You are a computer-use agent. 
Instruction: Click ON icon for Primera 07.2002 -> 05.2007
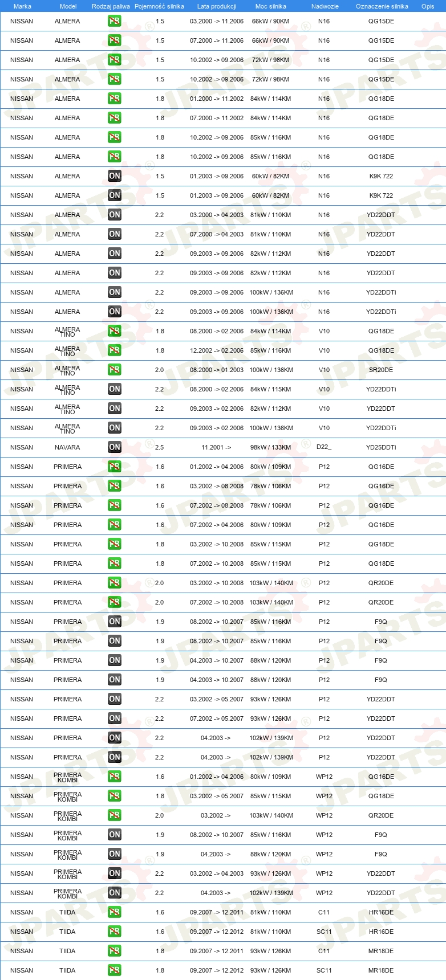coord(115,718)
